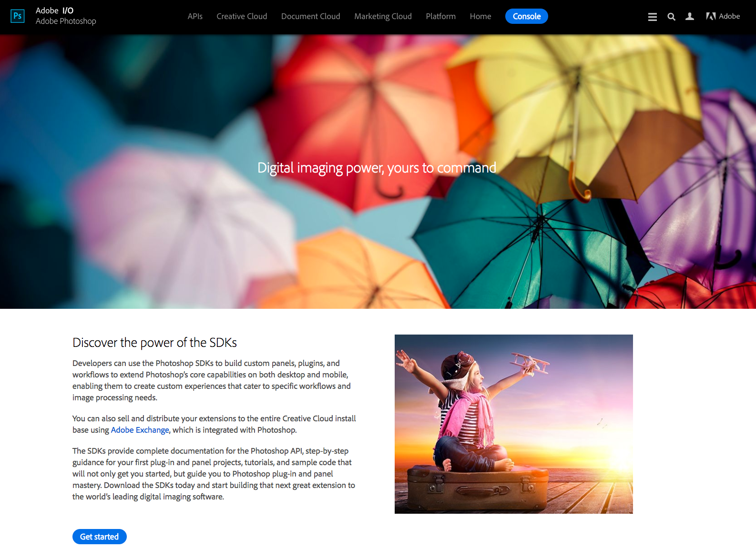Viewport: 756px width, 549px height.
Task: Click the search magnifier icon
Action: click(x=671, y=17)
